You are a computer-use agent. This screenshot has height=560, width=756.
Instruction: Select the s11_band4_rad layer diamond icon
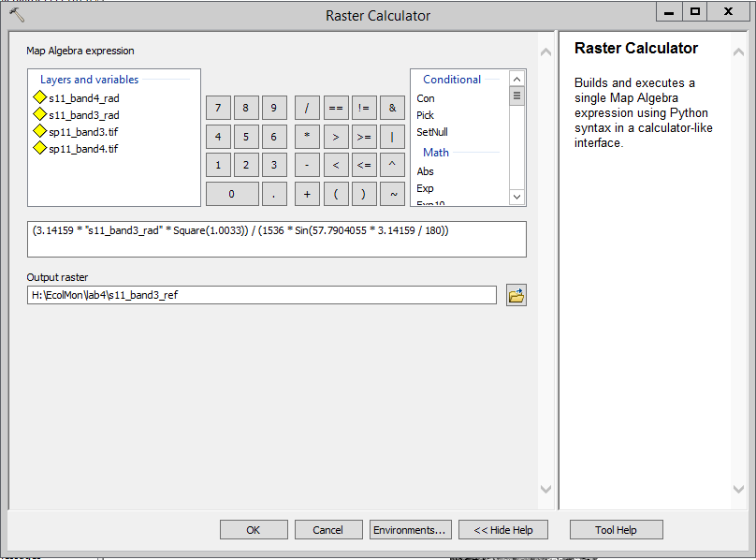coord(39,97)
